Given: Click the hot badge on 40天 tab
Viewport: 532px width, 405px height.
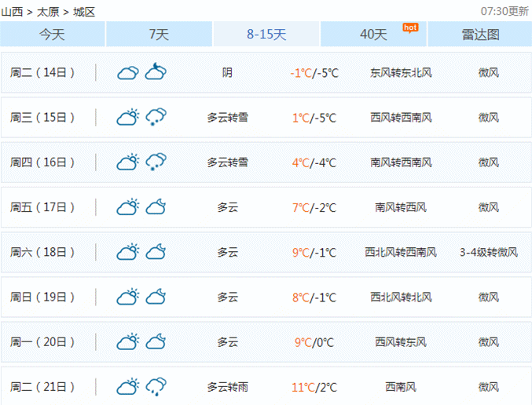Looking at the screenshot, I should pos(410,27).
